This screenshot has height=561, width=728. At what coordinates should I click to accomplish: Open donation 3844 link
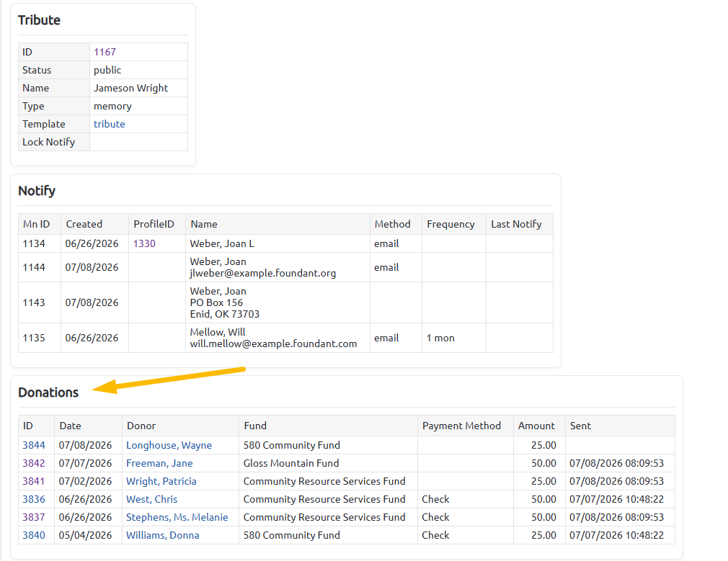[x=34, y=445]
